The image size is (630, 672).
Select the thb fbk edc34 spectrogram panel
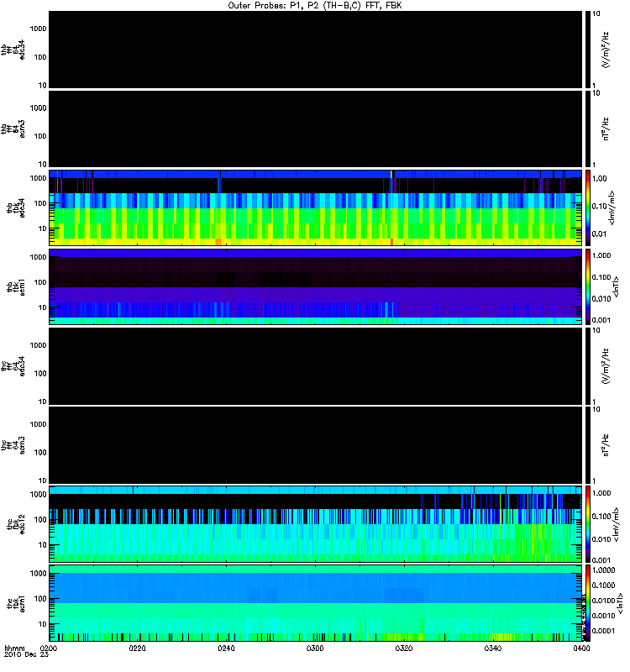[316, 207]
